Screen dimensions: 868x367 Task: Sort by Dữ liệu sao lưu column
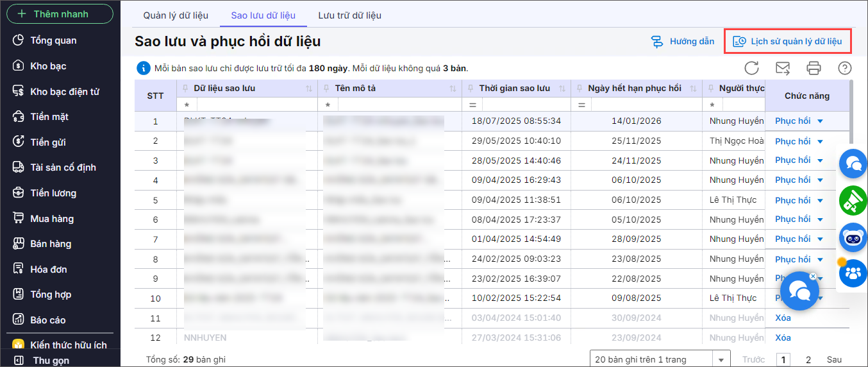(x=309, y=89)
